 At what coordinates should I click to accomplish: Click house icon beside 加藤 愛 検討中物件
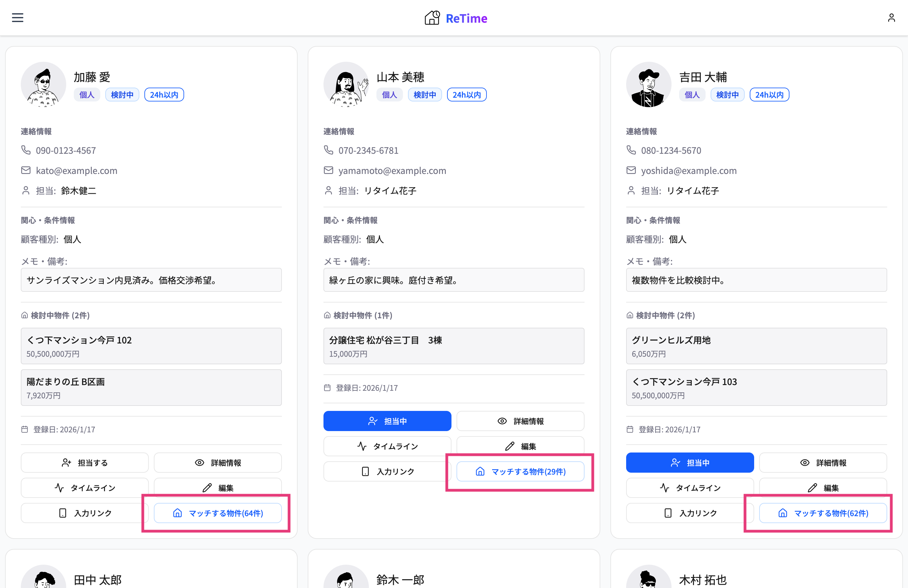(x=24, y=315)
